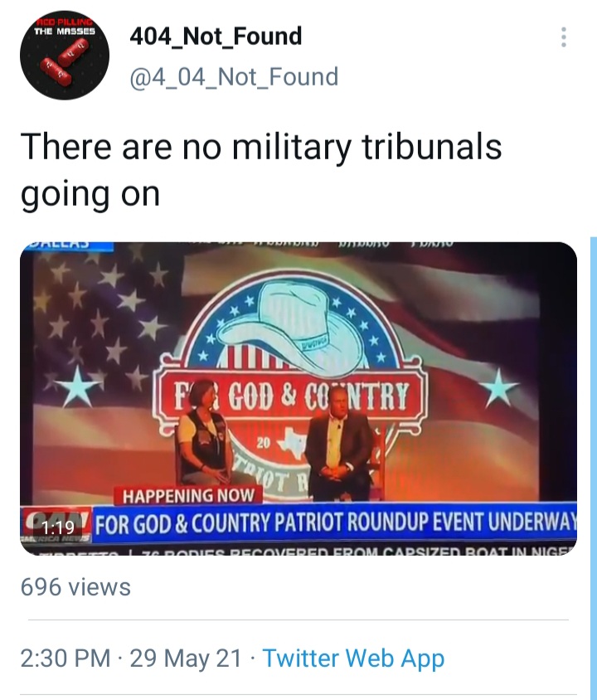Play the embedded Patriot Roundup video
This screenshot has height=700, width=597.
(x=298, y=398)
